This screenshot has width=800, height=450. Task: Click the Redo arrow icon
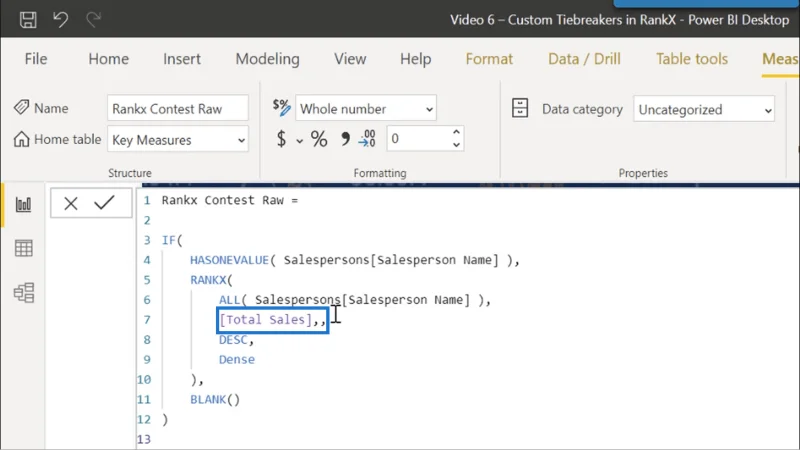point(93,20)
